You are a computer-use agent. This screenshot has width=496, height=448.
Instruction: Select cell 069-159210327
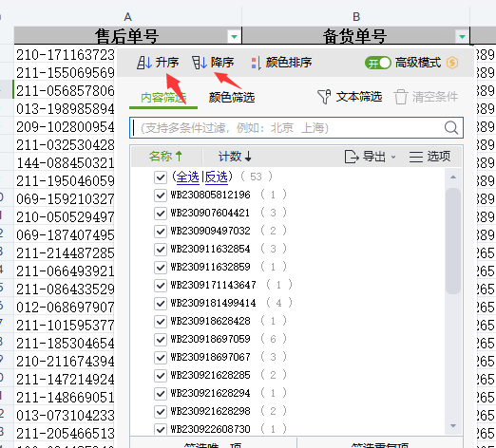pyautogui.click(x=65, y=199)
